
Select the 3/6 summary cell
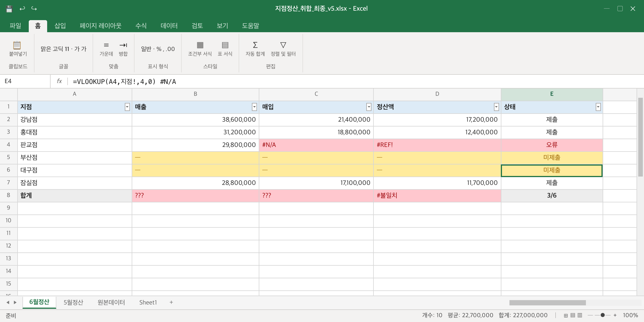click(552, 195)
